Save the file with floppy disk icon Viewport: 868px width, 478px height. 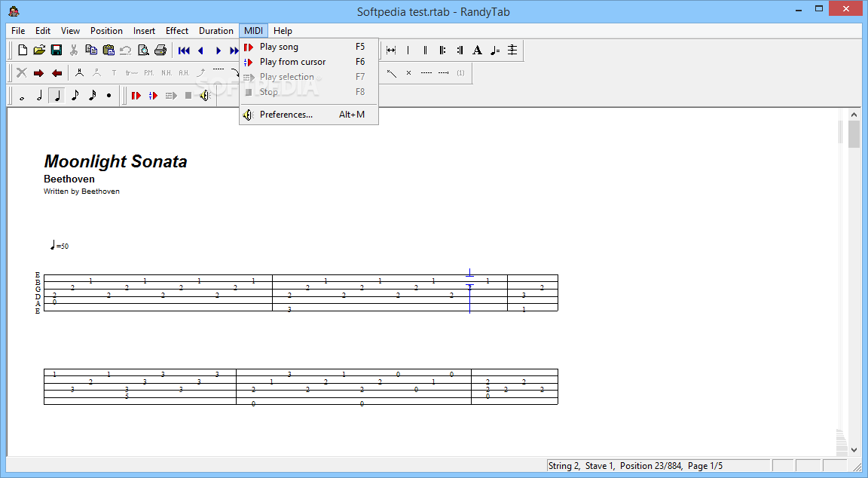(57, 51)
